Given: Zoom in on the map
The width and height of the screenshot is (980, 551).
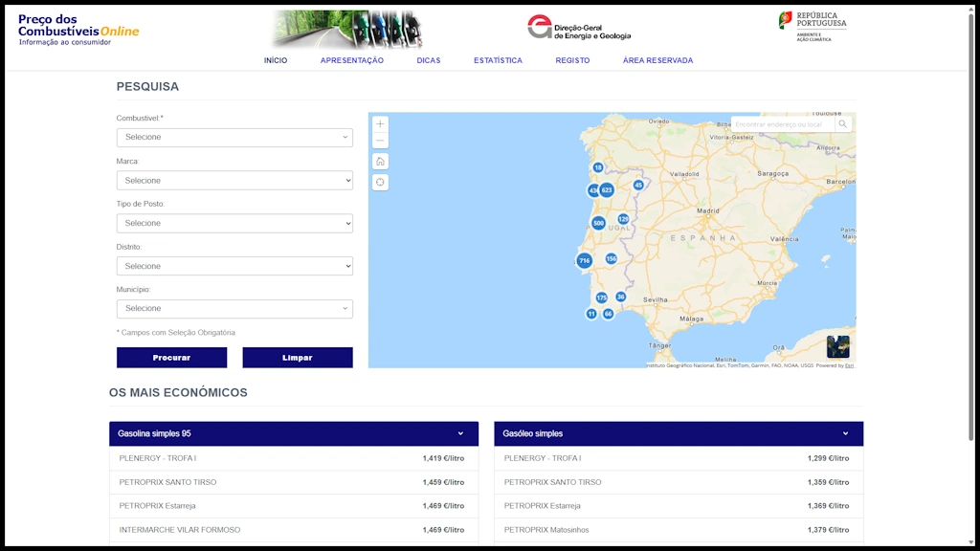Looking at the screenshot, I should click(379, 124).
